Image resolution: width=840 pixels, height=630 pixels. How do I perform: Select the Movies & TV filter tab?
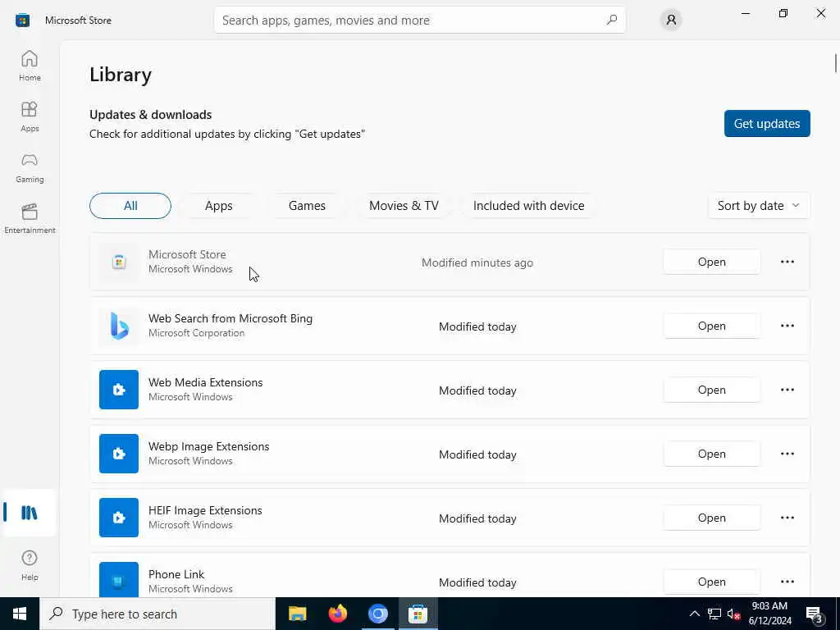404,206
